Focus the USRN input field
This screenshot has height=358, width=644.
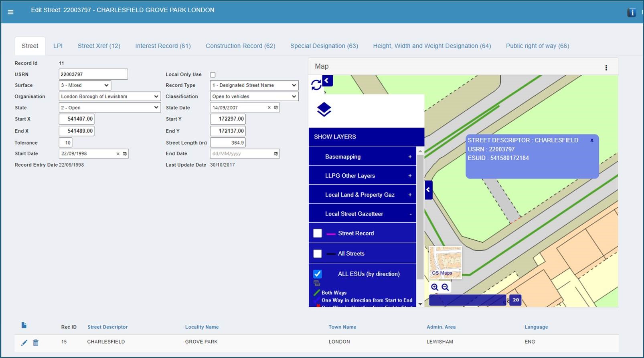[93, 74]
